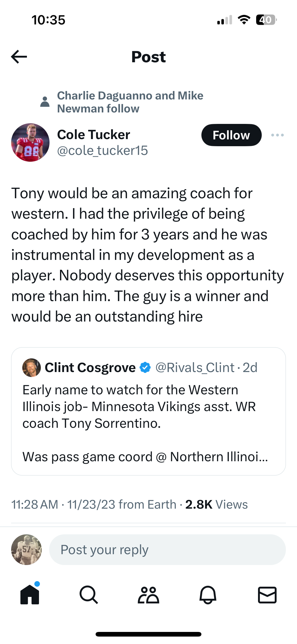Open the three-dot more options menu
The image size is (297, 644).
[x=277, y=135]
